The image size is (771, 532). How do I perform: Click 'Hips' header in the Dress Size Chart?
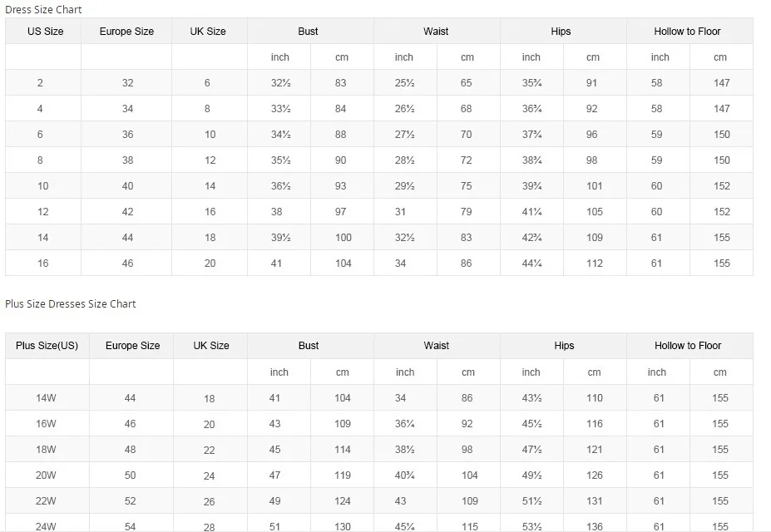click(x=561, y=32)
